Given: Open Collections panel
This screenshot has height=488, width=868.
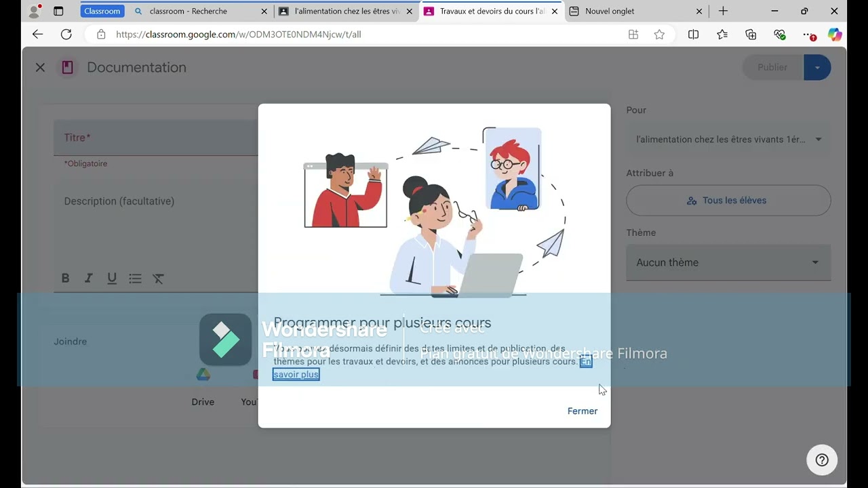Looking at the screenshot, I should click(x=751, y=35).
